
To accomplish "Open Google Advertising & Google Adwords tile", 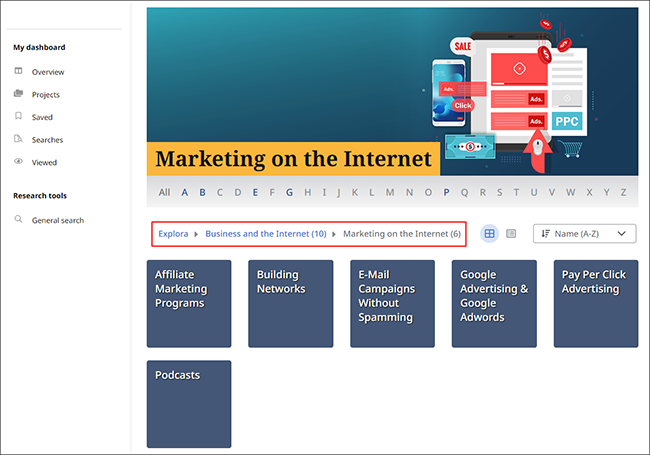I will click(494, 304).
